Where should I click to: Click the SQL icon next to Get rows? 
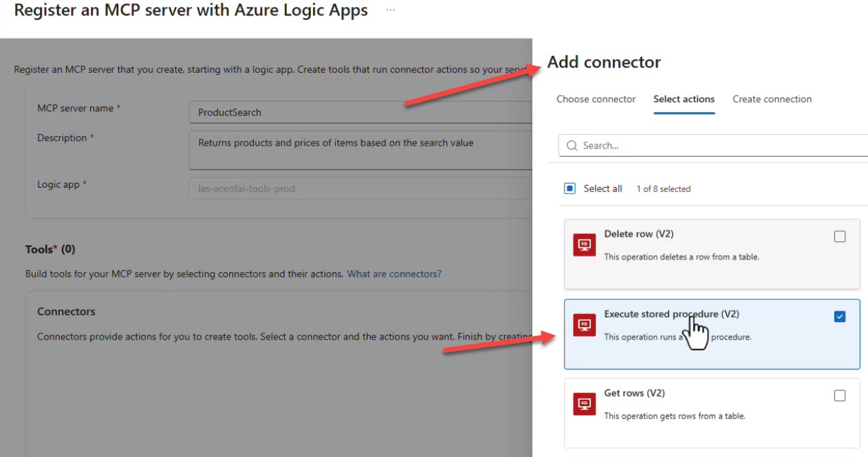pyautogui.click(x=584, y=404)
